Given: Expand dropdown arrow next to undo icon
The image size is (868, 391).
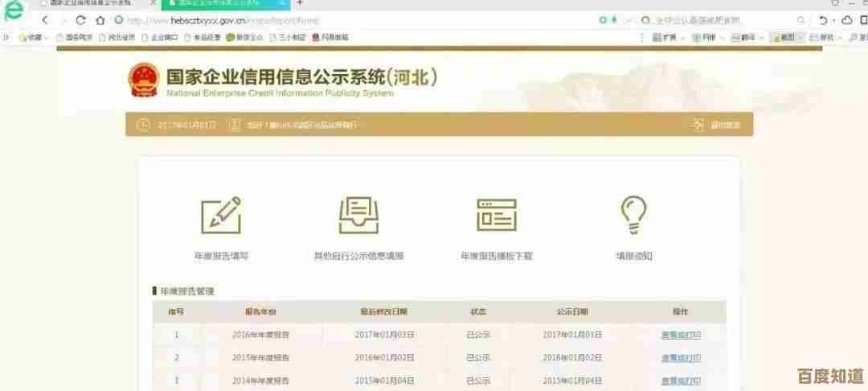Looking at the screenshot, I should [x=833, y=20].
